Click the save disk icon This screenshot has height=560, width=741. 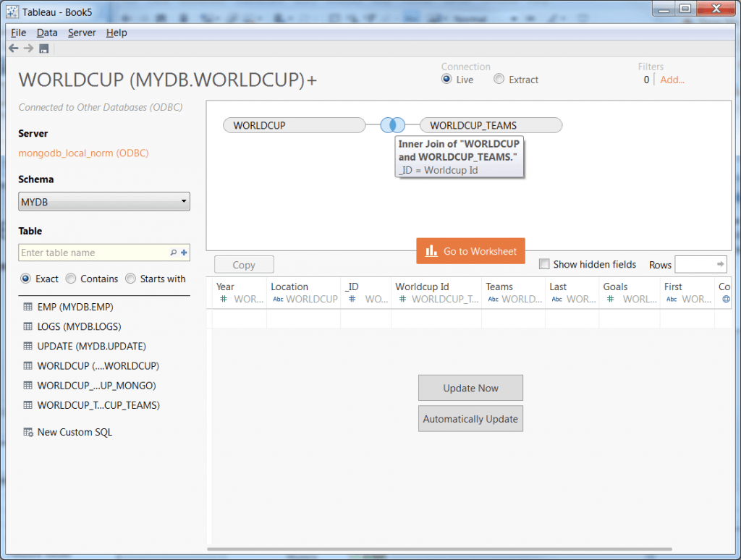coord(43,48)
